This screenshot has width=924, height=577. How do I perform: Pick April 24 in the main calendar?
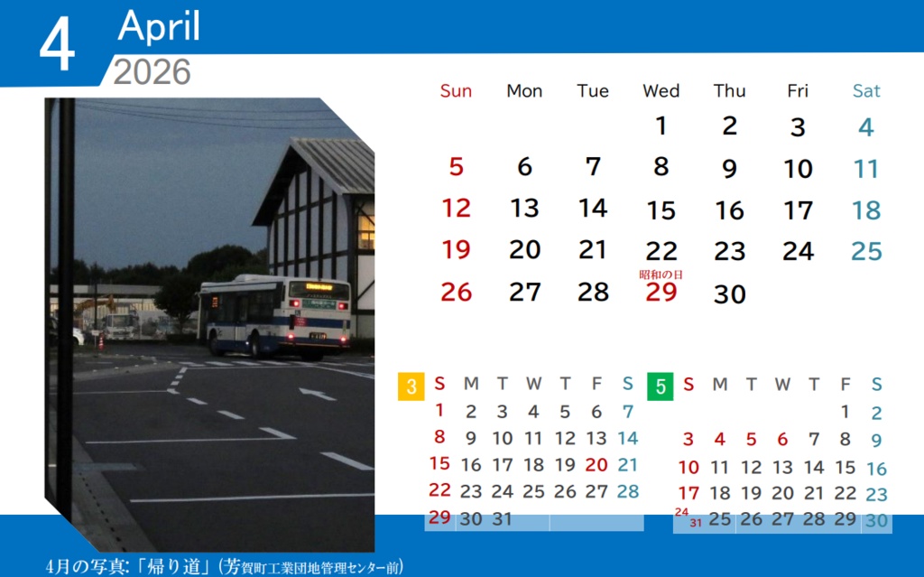point(798,252)
